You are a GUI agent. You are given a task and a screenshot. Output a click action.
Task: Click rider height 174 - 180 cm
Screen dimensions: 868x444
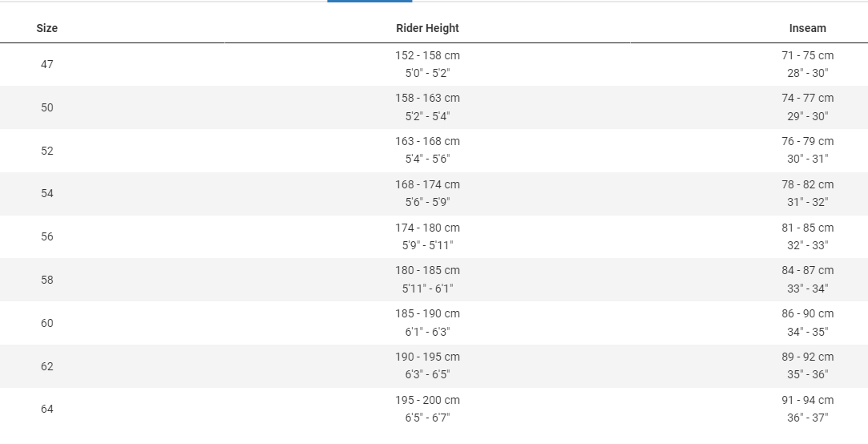427,228
